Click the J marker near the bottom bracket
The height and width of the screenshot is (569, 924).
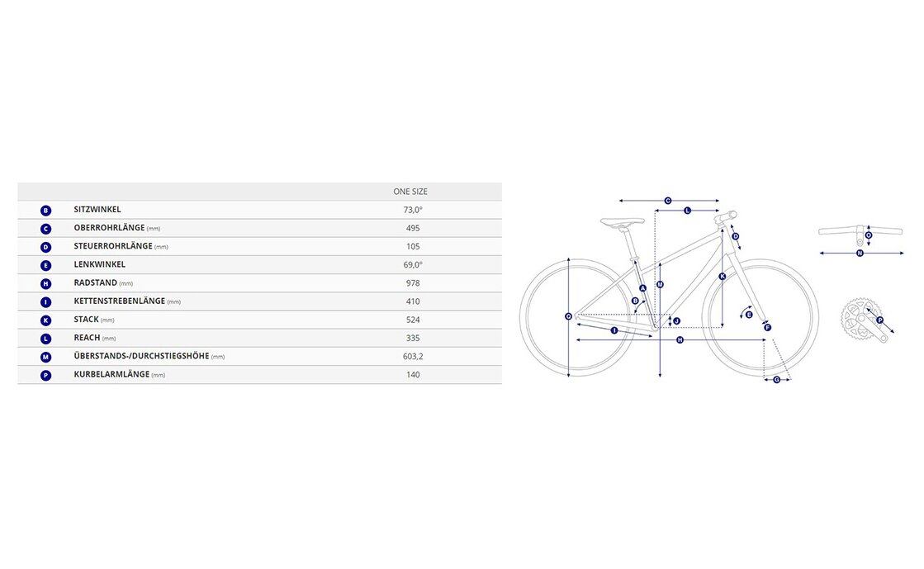[676, 320]
